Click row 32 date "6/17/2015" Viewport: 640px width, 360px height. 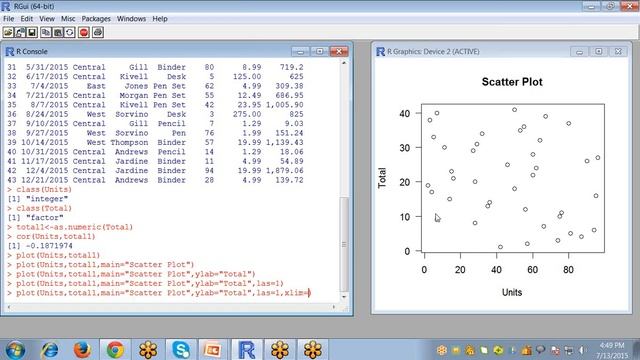point(47,77)
